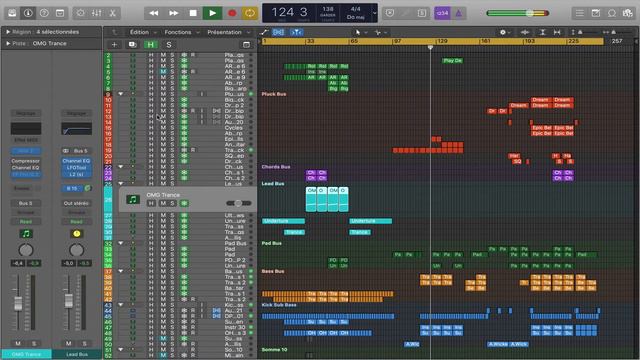Stop playback
This screenshot has height=360, width=640.
193,13
